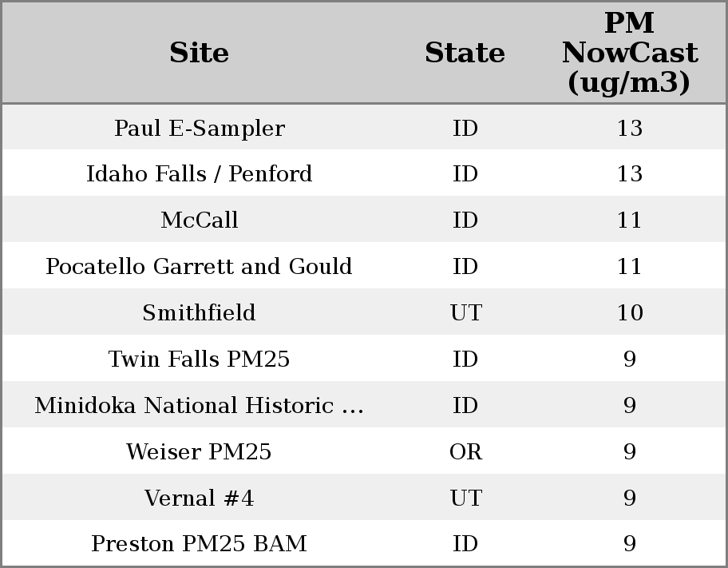This screenshot has height=568, width=728.
Task: Click the PM value 10 for Smithfield
Action: [x=629, y=313]
